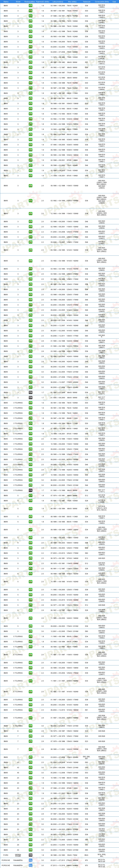Click petrol icon in BMW 3 E21 66kW / 90KM row
The height and width of the screenshot is (868, 119).
tap(30, 62)
